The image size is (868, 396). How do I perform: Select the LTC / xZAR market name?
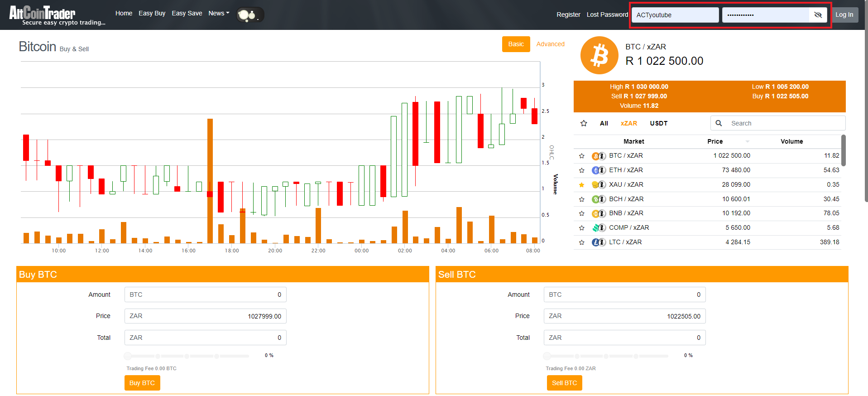coord(625,242)
